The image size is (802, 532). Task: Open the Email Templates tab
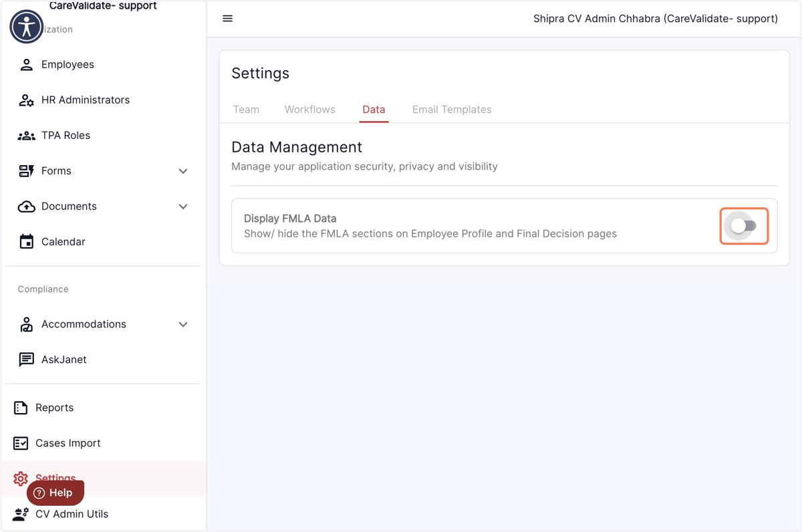[452, 110]
